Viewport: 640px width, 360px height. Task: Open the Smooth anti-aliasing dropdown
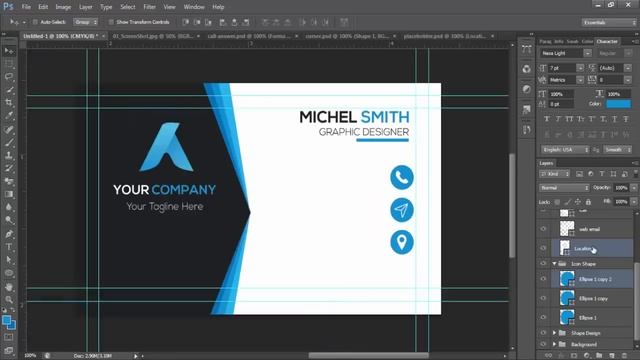click(618, 150)
